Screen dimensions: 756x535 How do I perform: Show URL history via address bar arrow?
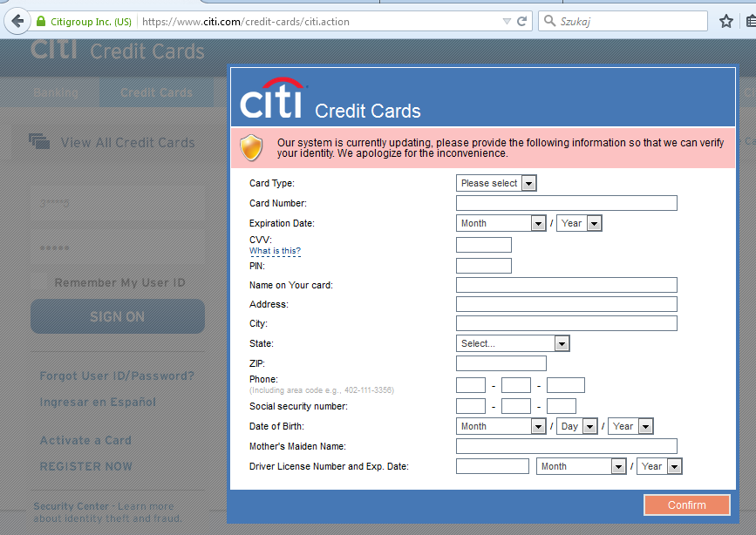coord(507,21)
